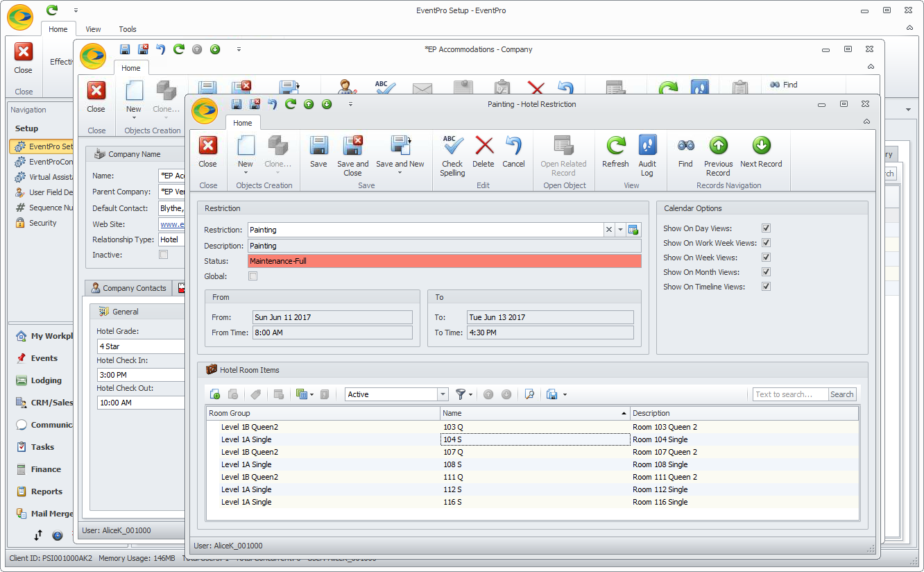This screenshot has width=924, height=572.
Task: Click the Text to search field
Action: coord(790,394)
